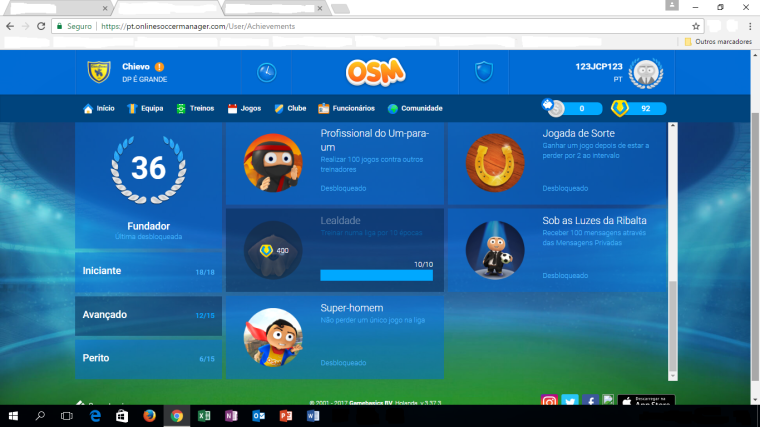This screenshot has height=427, width=760.
Task: Click the App Store download badge
Action: (x=646, y=400)
